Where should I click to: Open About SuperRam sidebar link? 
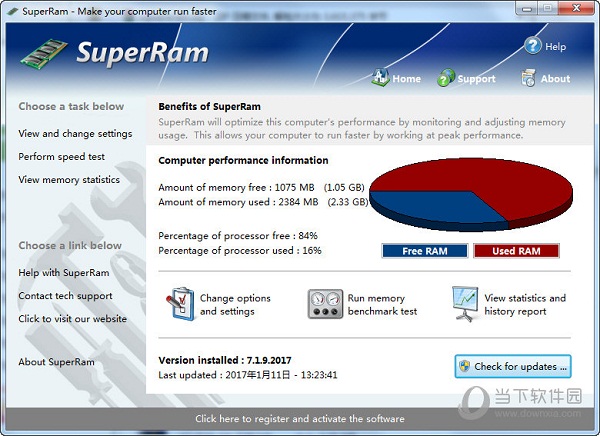(x=56, y=362)
